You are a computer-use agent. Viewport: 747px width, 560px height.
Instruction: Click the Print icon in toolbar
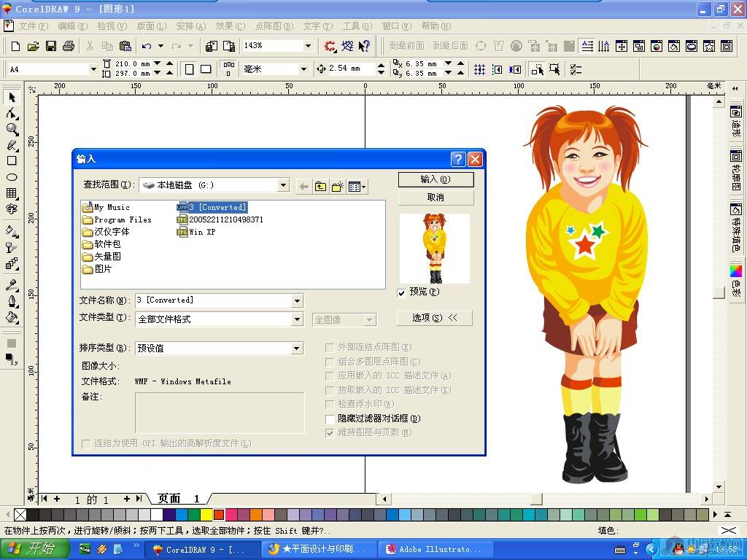pos(69,46)
